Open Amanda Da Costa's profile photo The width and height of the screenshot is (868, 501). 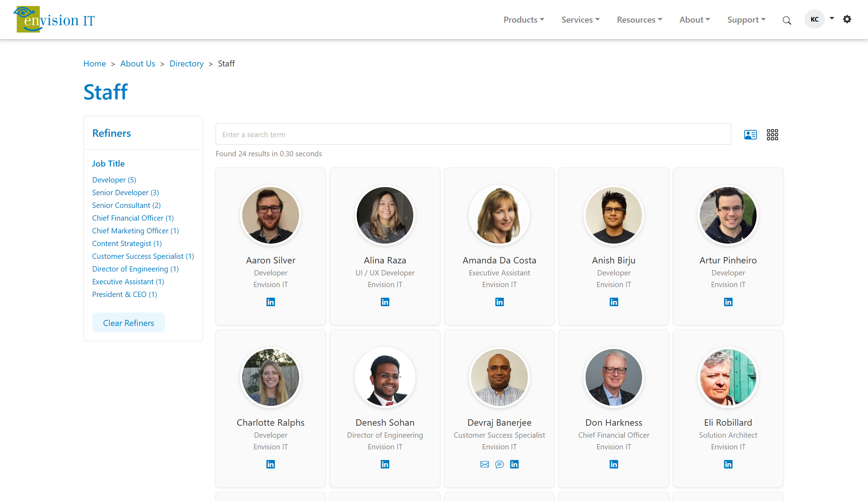point(499,215)
